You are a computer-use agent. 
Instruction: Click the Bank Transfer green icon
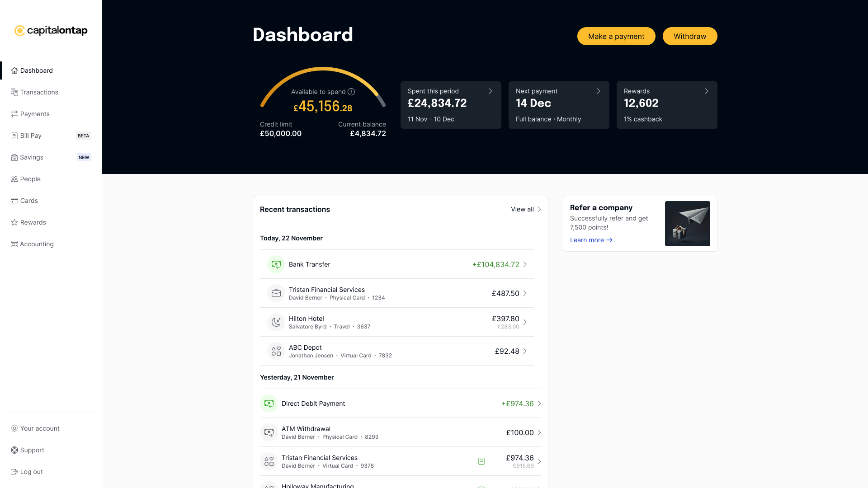[276, 264]
